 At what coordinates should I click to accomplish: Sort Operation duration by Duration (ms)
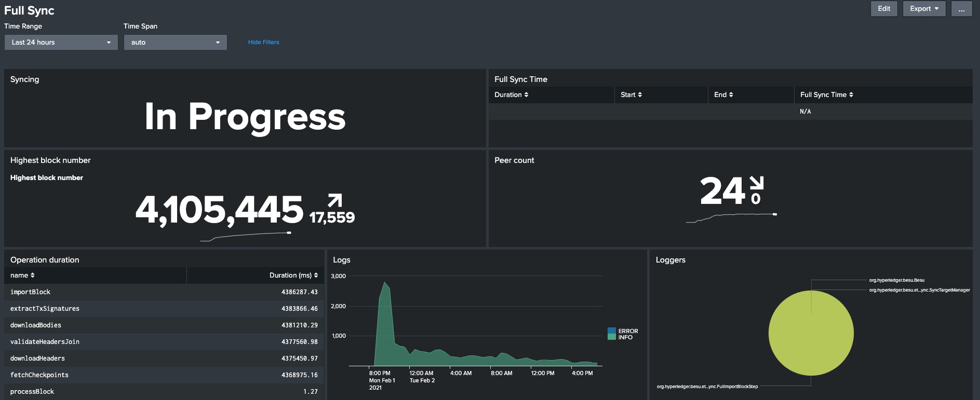click(x=293, y=275)
